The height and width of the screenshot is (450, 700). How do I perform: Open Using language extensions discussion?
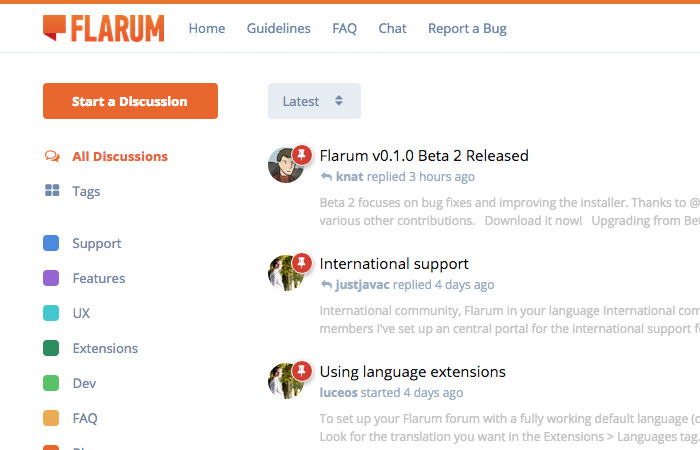(412, 372)
